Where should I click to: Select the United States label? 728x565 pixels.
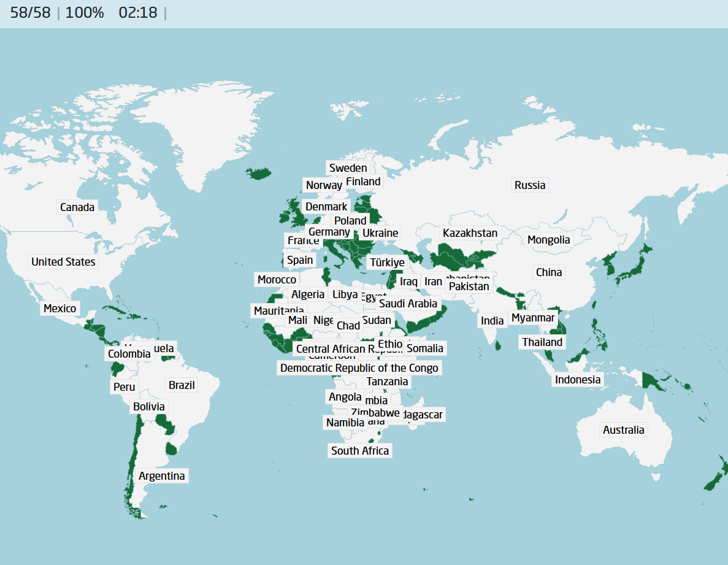63,262
